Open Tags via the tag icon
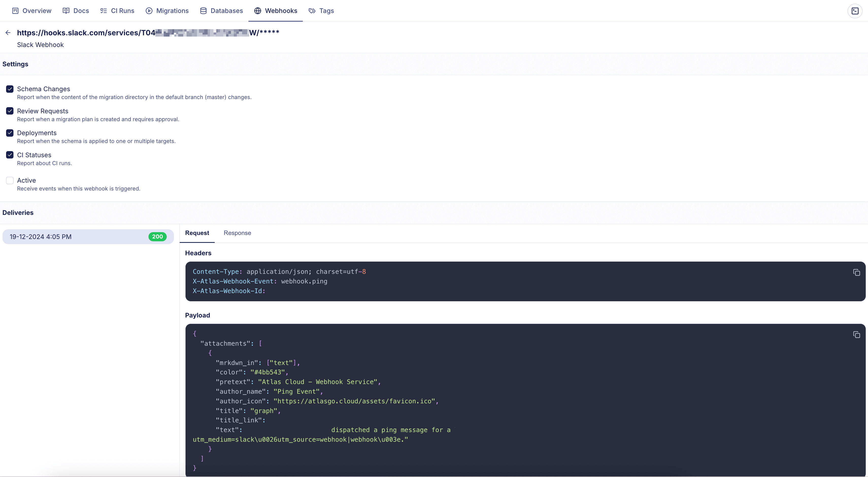The height and width of the screenshot is (477, 868). click(312, 10)
